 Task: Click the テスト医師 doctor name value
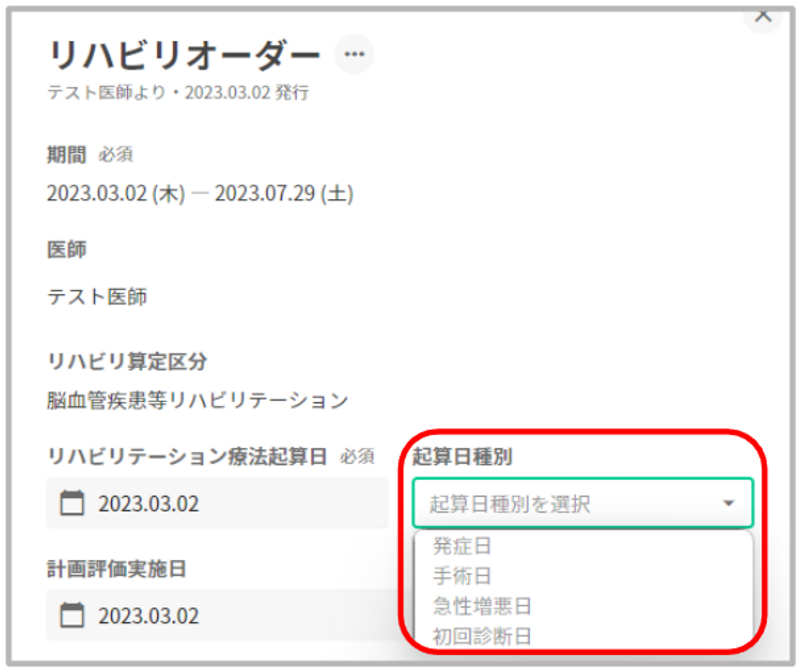(x=97, y=297)
